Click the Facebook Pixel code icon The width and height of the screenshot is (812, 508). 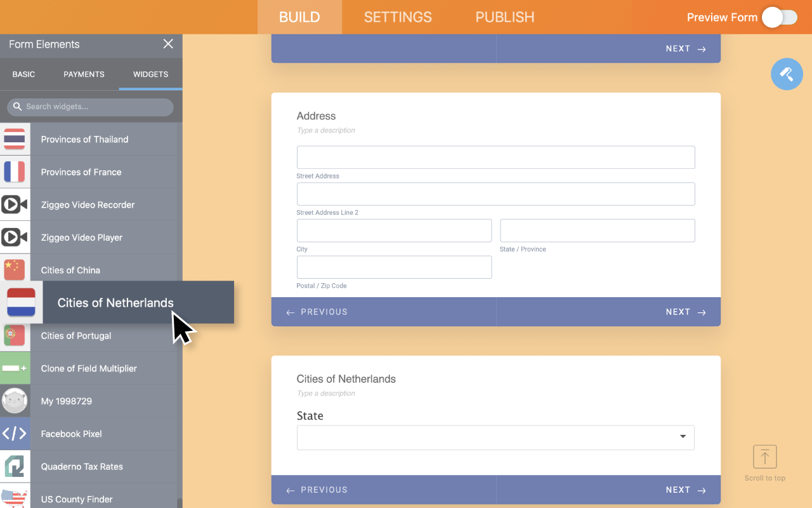point(14,434)
